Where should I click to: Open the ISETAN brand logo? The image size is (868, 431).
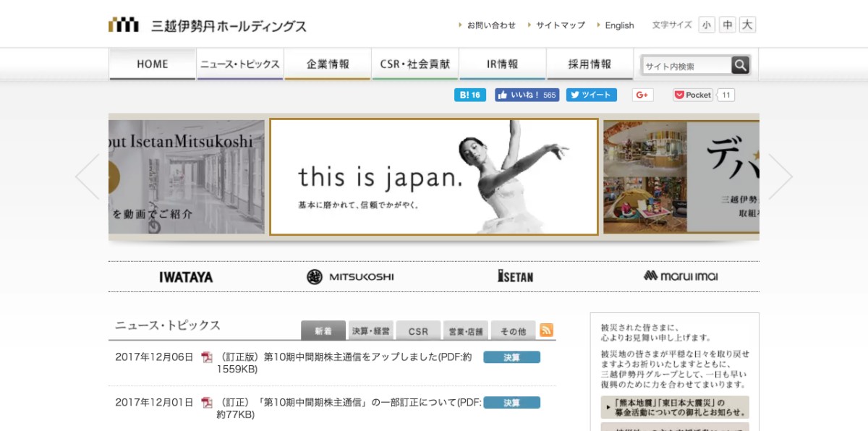click(515, 276)
